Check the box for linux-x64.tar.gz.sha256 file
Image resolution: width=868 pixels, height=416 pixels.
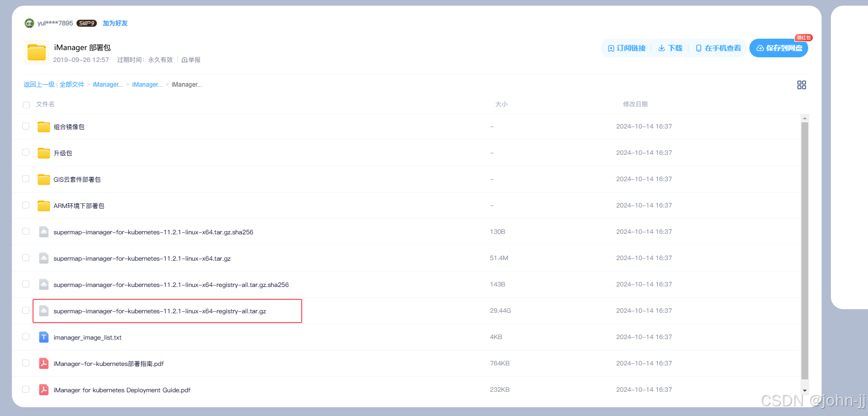point(26,231)
